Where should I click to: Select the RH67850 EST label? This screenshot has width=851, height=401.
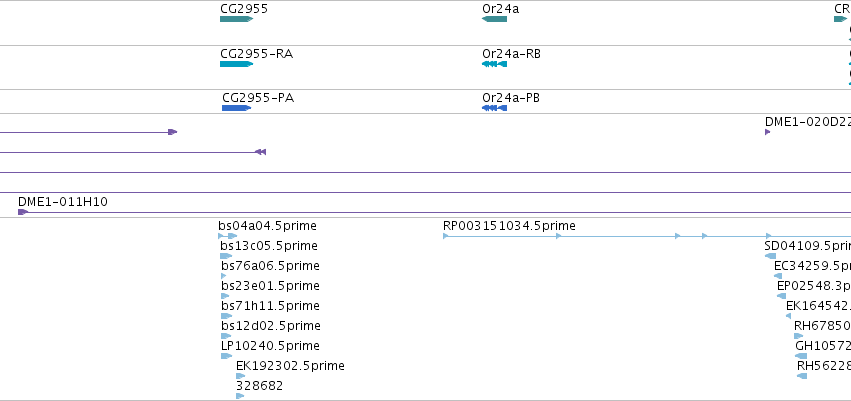pos(822,326)
